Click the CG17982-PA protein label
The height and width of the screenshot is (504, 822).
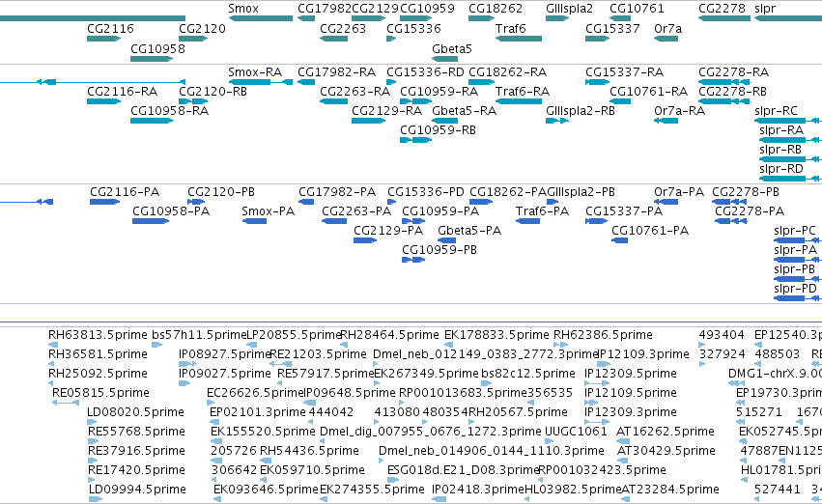click(x=337, y=192)
